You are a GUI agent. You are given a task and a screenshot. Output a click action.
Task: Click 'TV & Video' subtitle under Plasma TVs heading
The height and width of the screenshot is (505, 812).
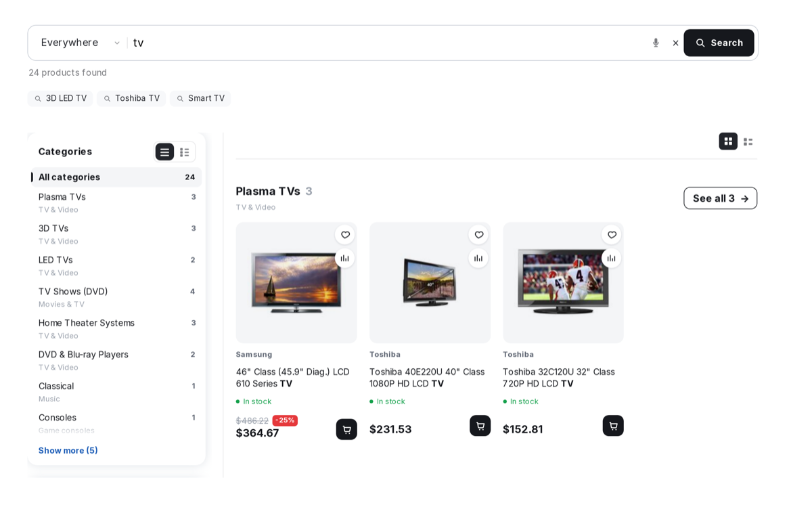click(x=256, y=207)
